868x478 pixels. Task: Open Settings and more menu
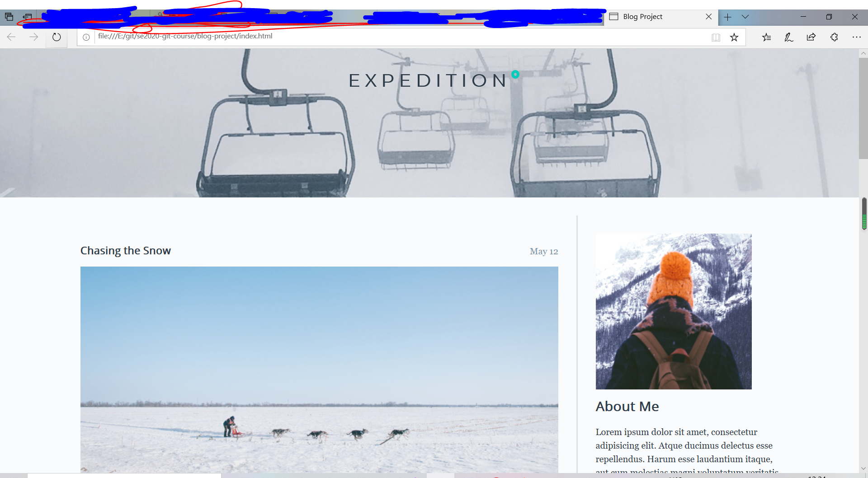click(857, 37)
